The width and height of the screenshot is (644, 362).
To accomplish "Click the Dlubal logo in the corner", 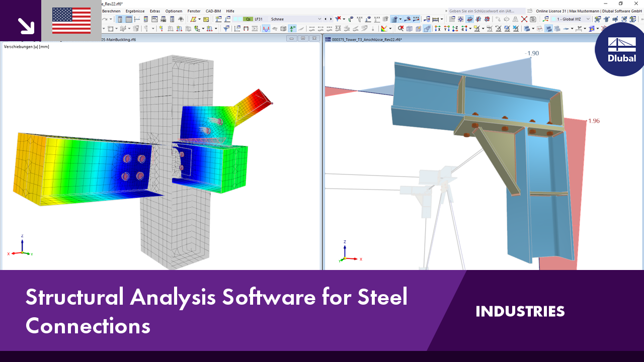I will [x=620, y=50].
